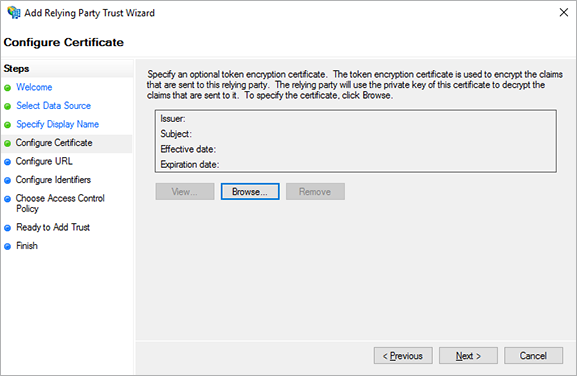The width and height of the screenshot is (577, 376).
Task: Click blue bullet beside Configure Identifiers
Action: coord(7,180)
